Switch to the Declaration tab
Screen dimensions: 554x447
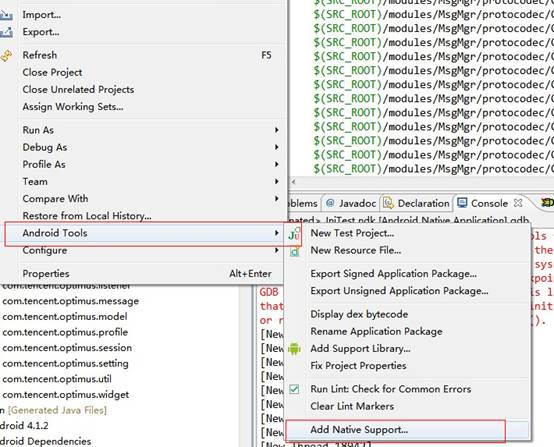(x=416, y=203)
